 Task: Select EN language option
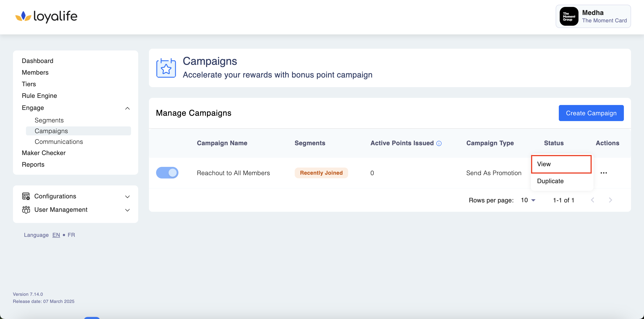click(56, 235)
